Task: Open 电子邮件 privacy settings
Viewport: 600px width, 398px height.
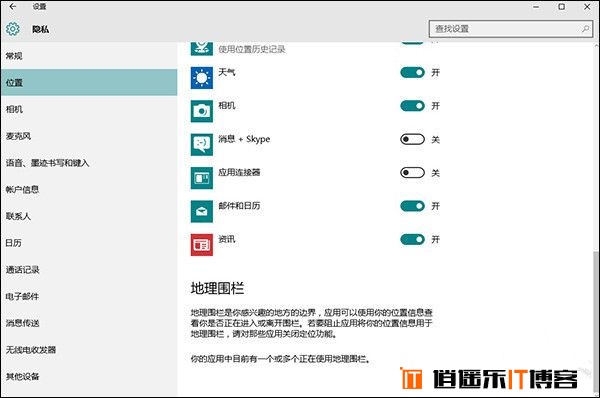Action: pyautogui.click(x=89, y=296)
